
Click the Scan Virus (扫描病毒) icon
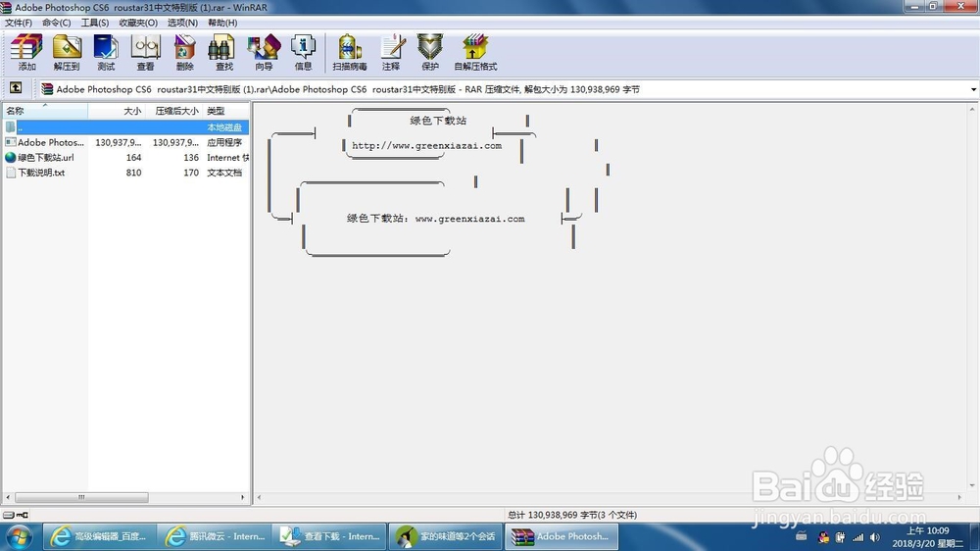tap(350, 52)
